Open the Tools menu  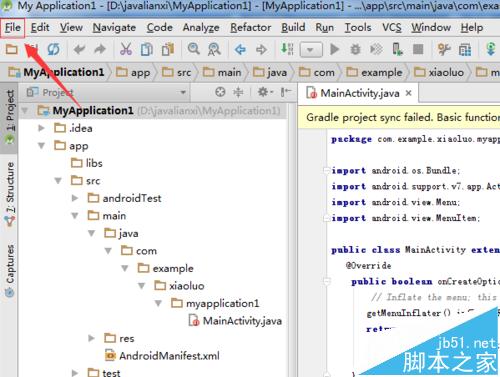pyautogui.click(x=358, y=27)
